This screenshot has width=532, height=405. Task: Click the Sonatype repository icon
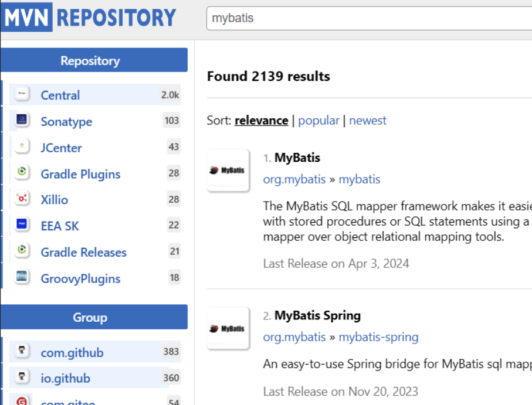click(22, 120)
